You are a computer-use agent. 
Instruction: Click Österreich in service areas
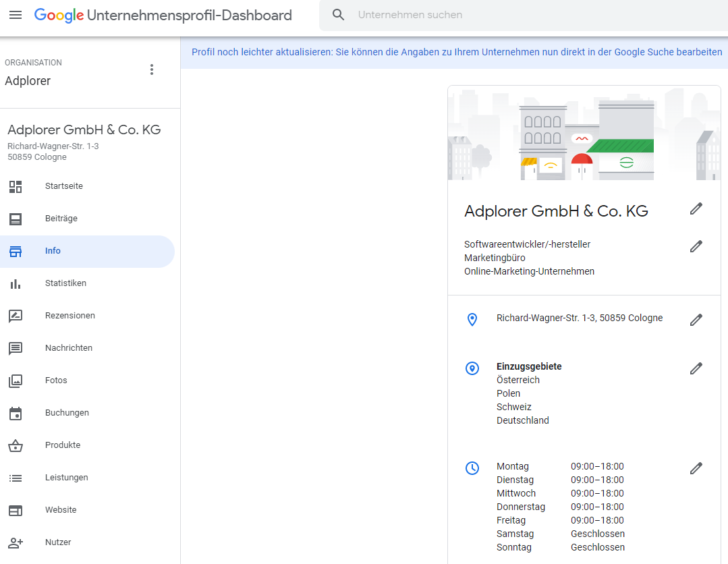[518, 380]
